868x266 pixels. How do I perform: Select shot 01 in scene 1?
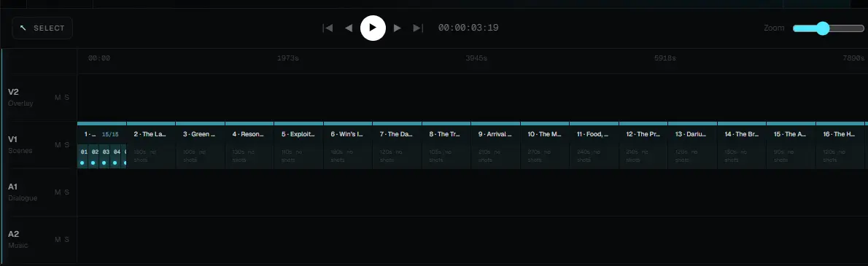tap(83, 157)
